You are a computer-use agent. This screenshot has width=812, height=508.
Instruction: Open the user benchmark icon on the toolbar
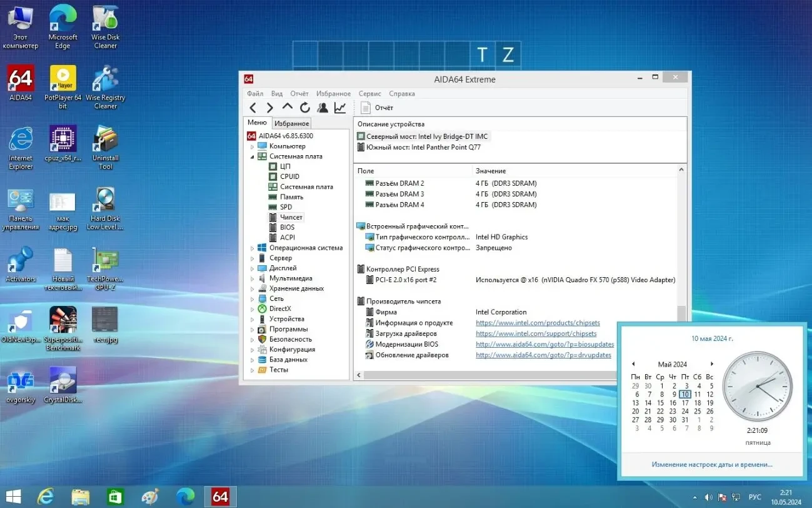tap(323, 107)
